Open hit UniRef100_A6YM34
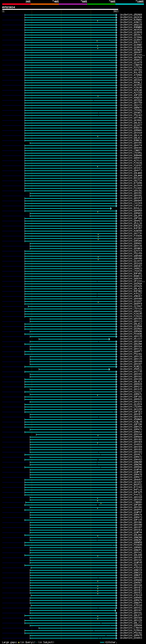 coord(131,30)
